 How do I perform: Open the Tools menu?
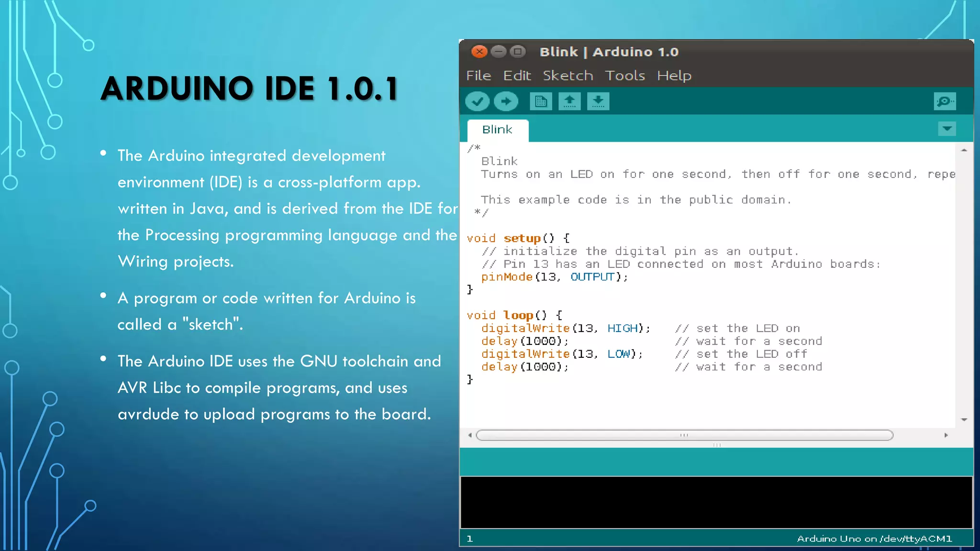point(624,76)
